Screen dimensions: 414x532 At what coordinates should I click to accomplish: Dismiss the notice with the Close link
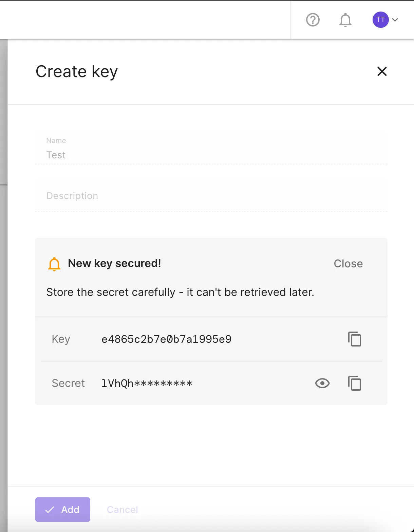tap(348, 264)
